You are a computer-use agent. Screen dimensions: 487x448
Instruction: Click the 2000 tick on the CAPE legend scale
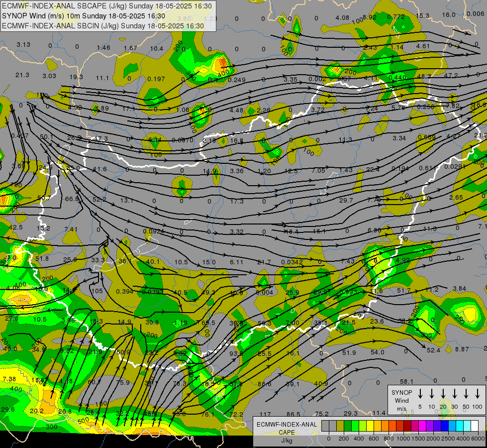click(433, 439)
